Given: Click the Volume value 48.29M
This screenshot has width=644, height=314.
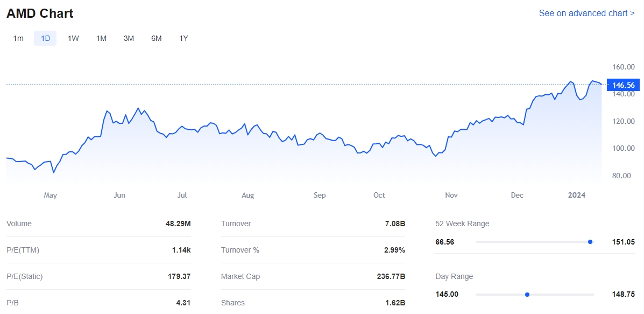Looking at the screenshot, I should point(178,224).
